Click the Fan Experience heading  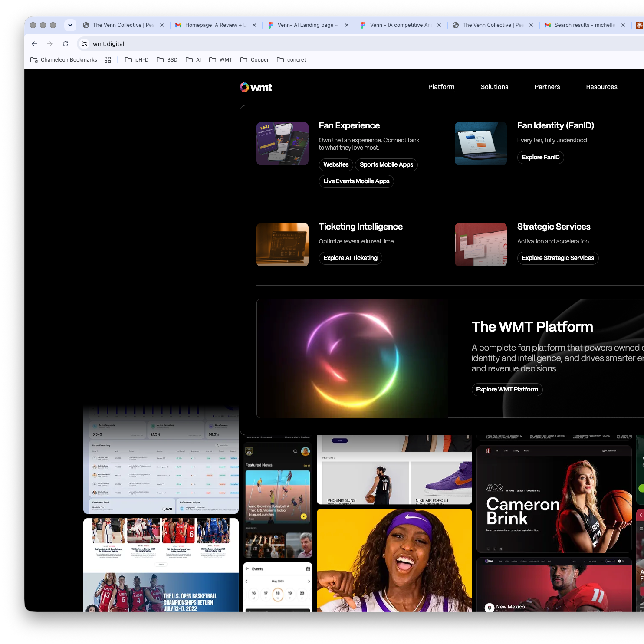[349, 126]
